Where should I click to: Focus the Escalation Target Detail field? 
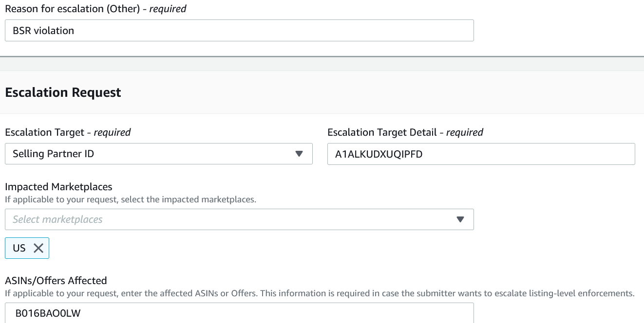coord(481,154)
